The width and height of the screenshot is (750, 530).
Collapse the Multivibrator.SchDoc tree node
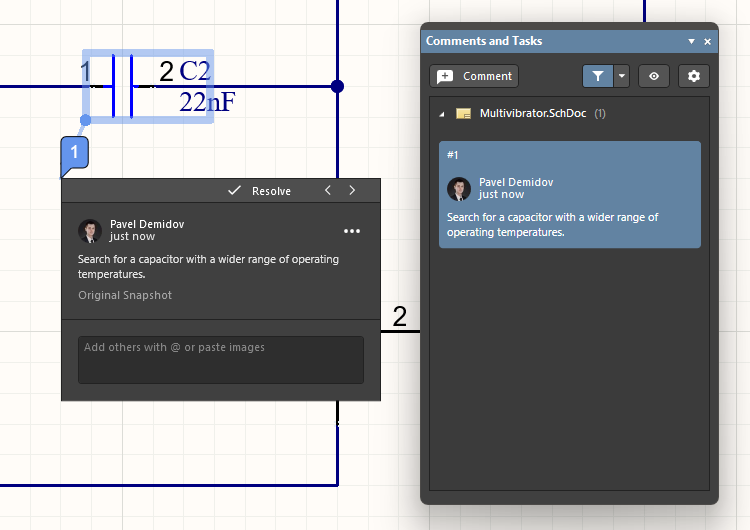[x=441, y=114]
